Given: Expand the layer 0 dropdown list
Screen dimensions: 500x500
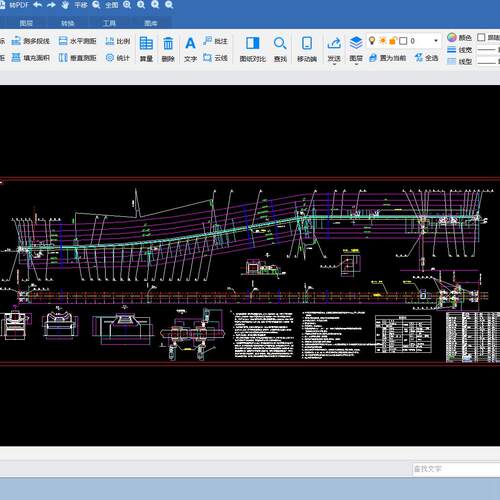Looking at the screenshot, I should [x=436, y=41].
